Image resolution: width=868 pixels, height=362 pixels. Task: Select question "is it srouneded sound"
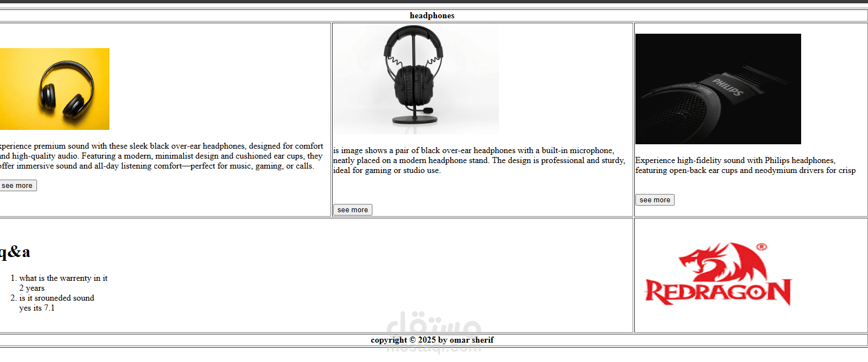tap(57, 298)
